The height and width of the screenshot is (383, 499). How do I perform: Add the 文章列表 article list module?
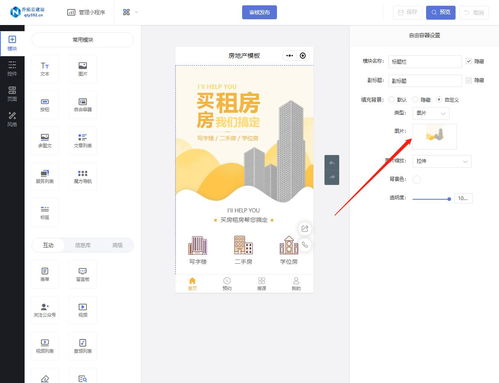click(83, 141)
